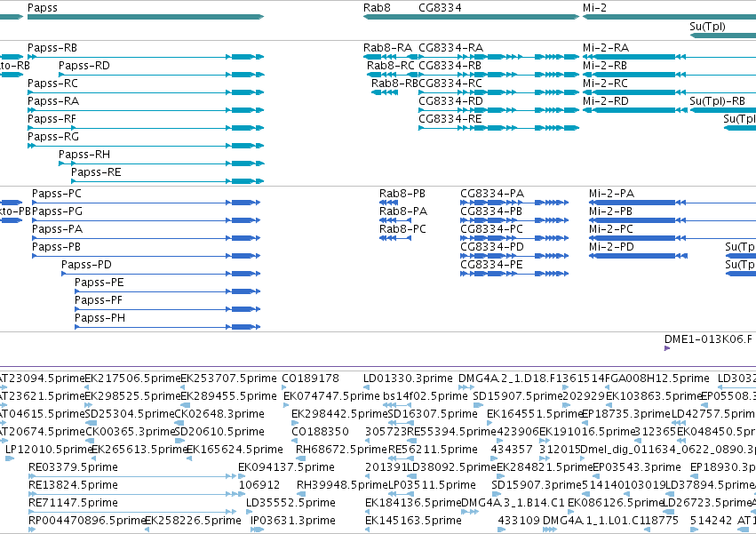Click transcript CG8334-RB
Image resolution: width=756 pixels, height=534 pixels.
point(450,66)
